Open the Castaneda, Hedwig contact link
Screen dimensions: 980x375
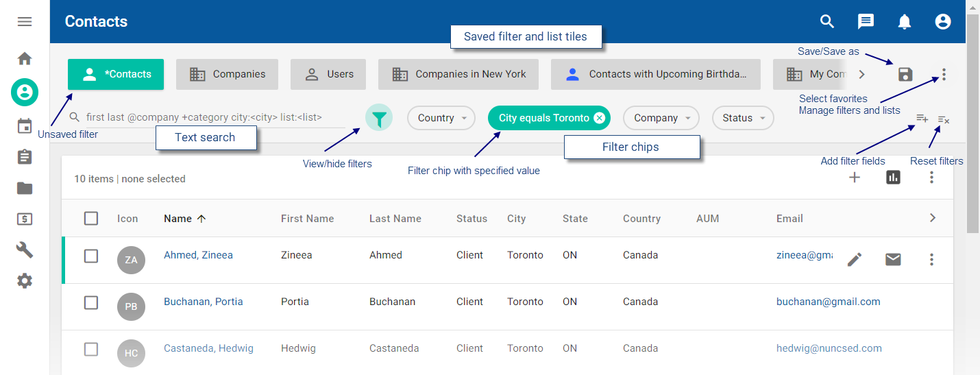(208, 348)
